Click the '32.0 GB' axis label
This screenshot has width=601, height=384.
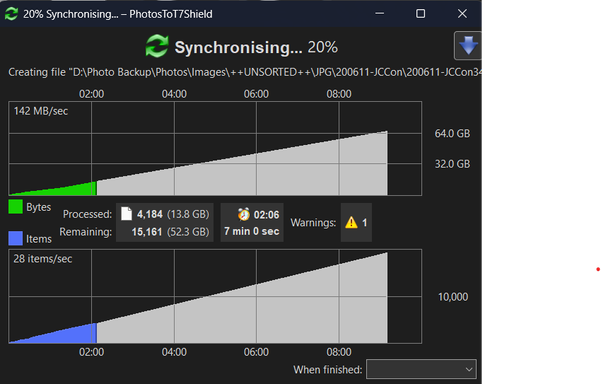point(452,164)
